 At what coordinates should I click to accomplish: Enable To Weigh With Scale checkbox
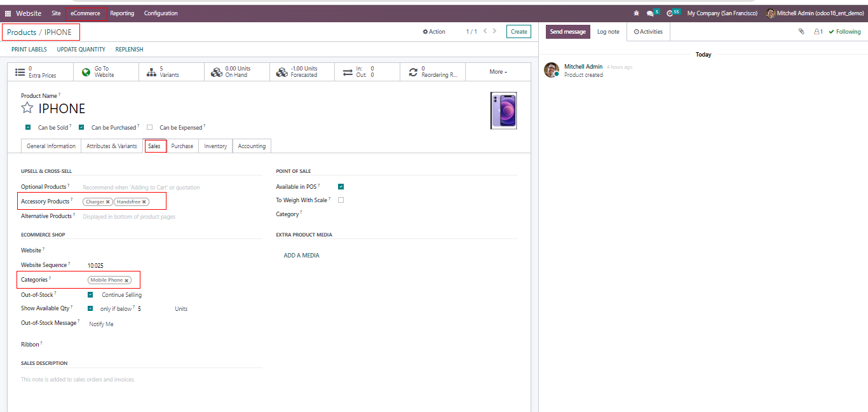pos(341,200)
